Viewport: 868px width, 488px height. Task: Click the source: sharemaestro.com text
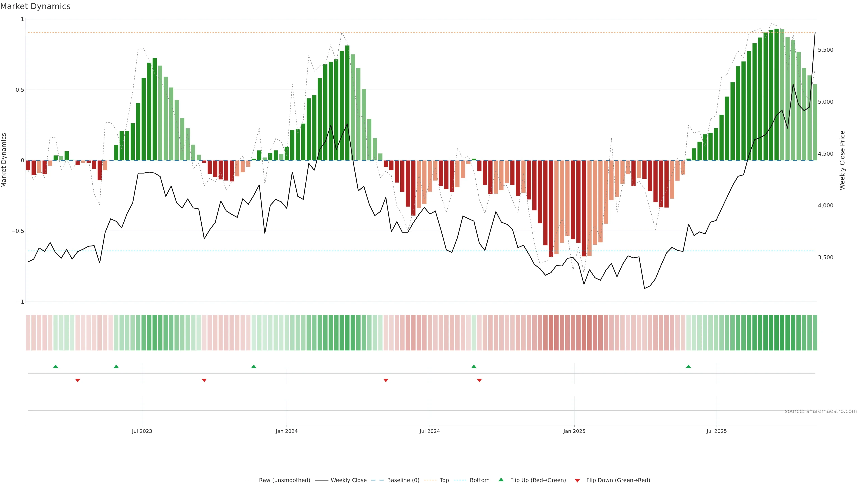(821, 411)
